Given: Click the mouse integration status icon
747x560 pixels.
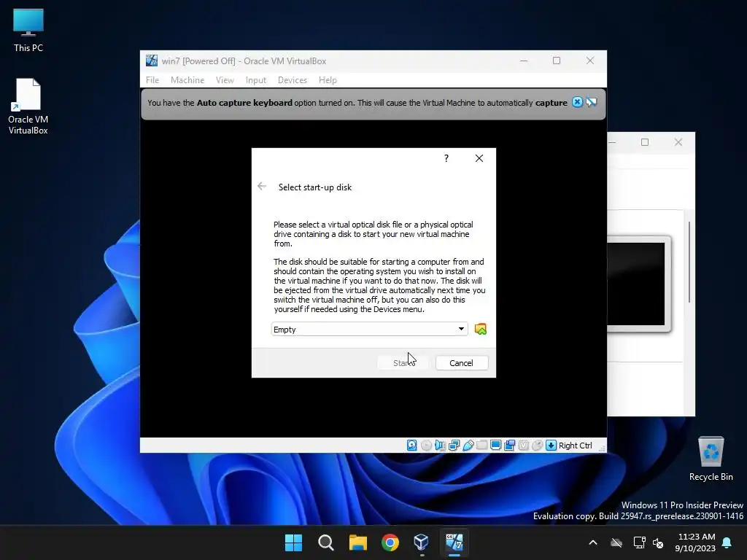Looking at the screenshot, I should pyautogui.click(x=538, y=446).
